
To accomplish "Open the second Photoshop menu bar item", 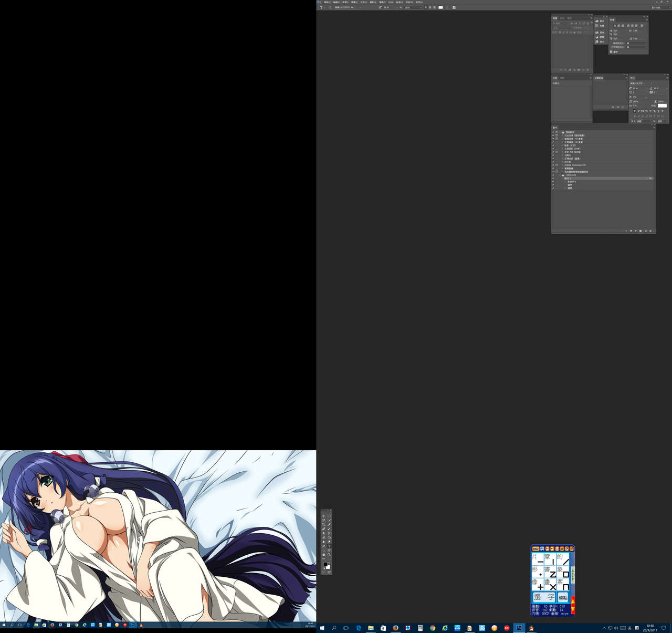I will (x=337, y=2).
